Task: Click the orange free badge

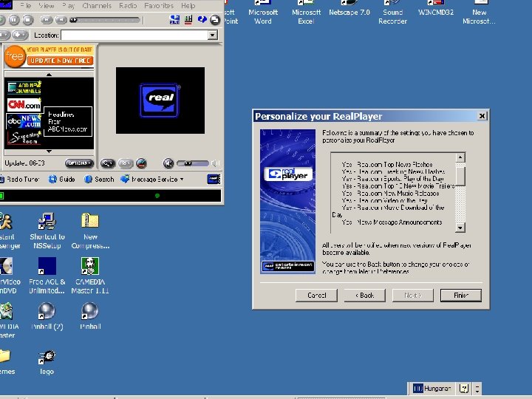Action: point(15,56)
